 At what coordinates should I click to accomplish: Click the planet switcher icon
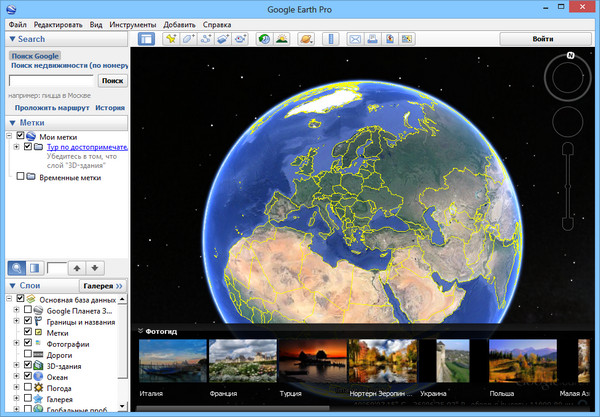(x=306, y=39)
